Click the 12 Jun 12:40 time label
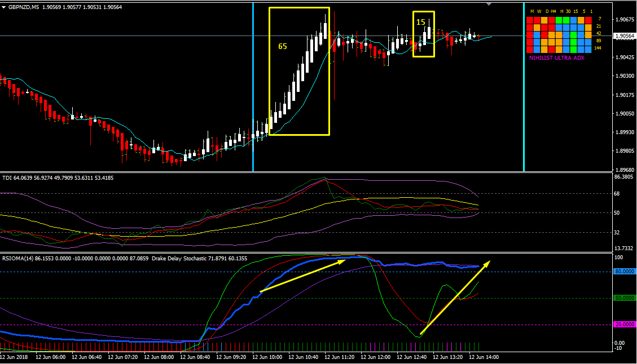 click(x=411, y=357)
